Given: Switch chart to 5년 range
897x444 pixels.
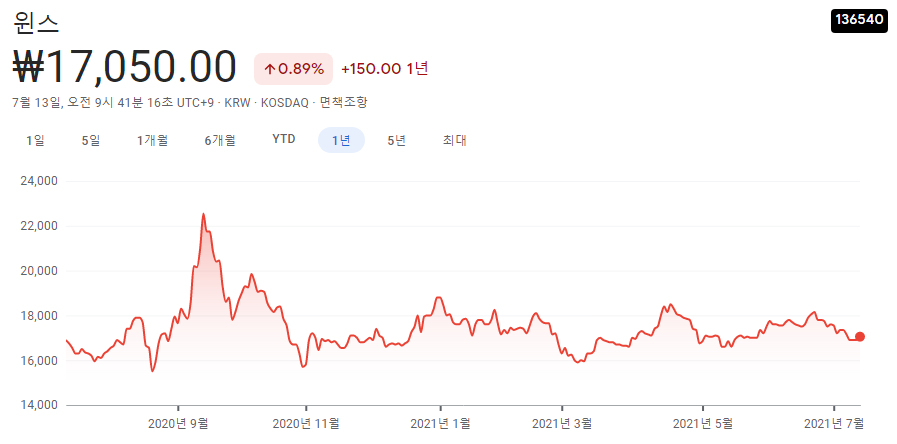Looking at the screenshot, I should (x=396, y=140).
